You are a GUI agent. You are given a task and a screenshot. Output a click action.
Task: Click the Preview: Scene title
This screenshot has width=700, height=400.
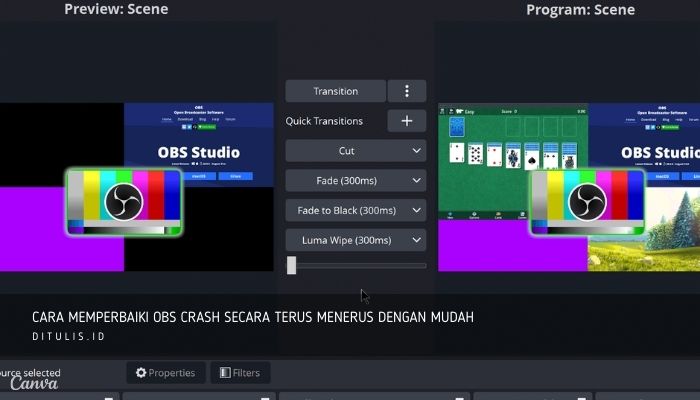click(x=116, y=9)
